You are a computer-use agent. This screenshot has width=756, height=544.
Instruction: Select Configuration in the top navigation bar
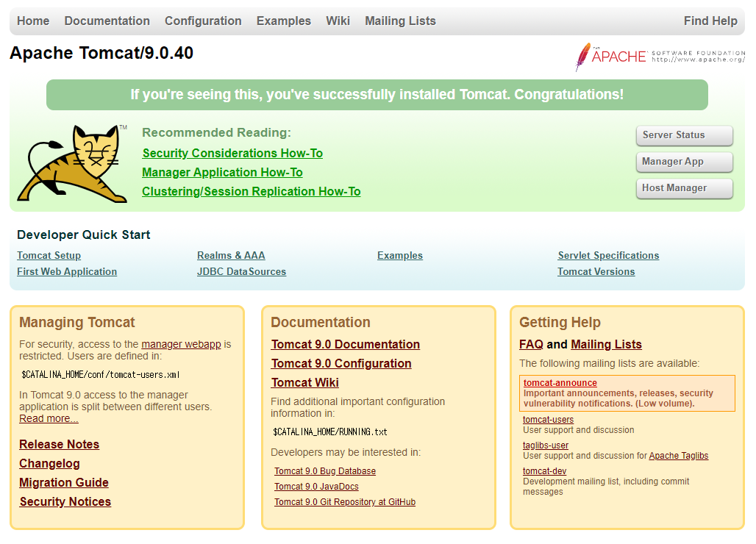(x=203, y=21)
